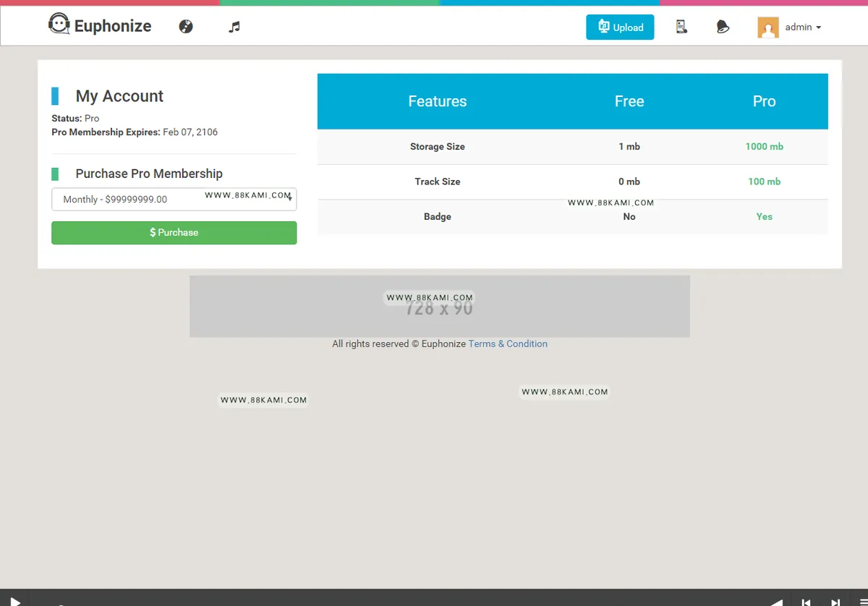The width and height of the screenshot is (868, 606).
Task: Click the 1 mb Free storage value
Action: (629, 147)
